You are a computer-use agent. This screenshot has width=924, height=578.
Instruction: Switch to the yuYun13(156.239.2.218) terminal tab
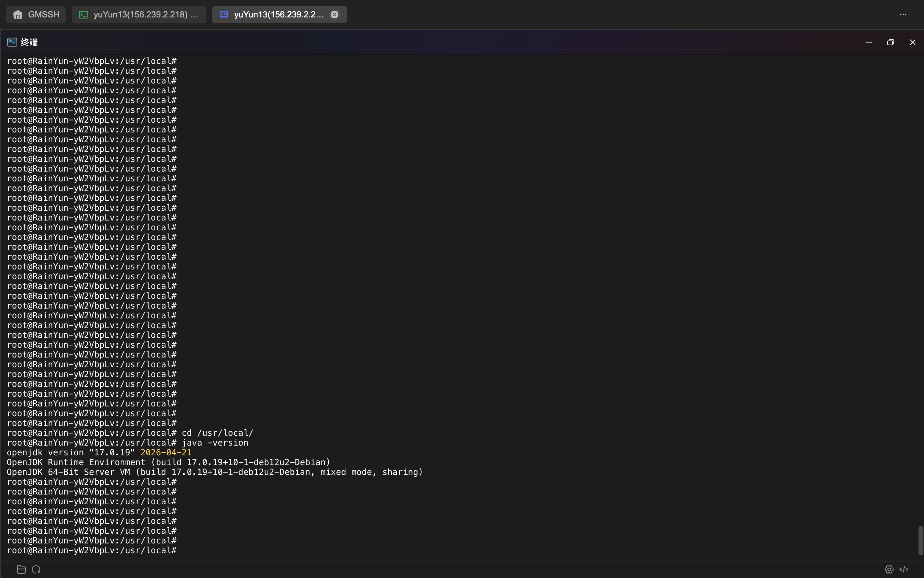click(x=139, y=15)
